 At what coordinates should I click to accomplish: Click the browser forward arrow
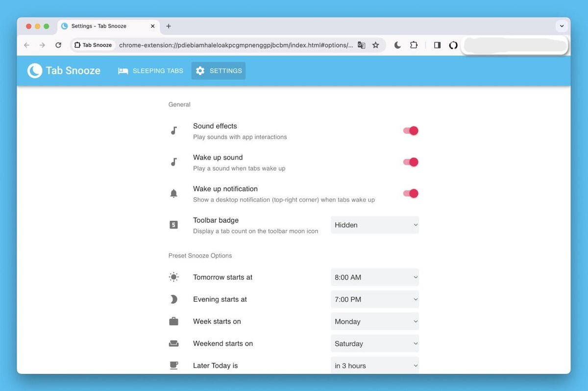(42, 45)
